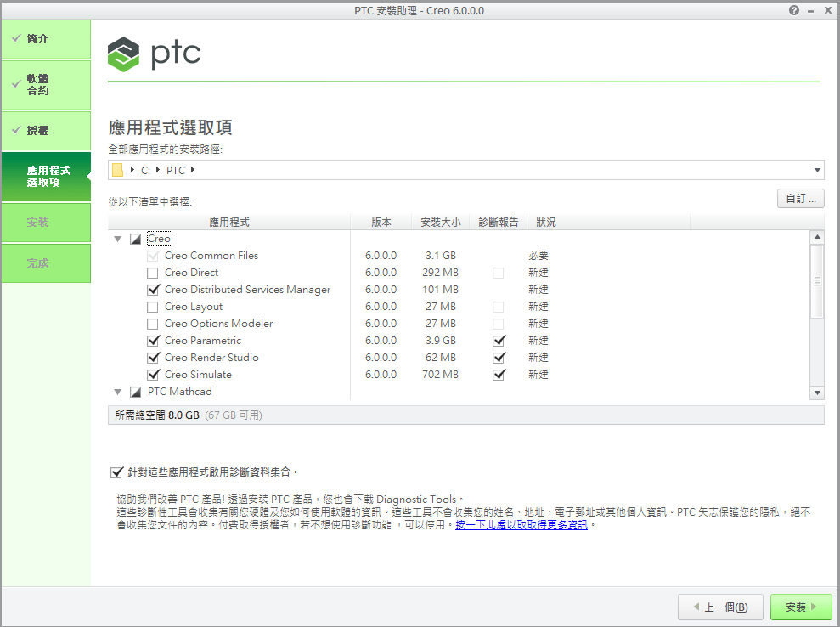Expand the PTC Mathcad node
Image resolution: width=840 pixels, height=627 pixels.
pyautogui.click(x=117, y=392)
